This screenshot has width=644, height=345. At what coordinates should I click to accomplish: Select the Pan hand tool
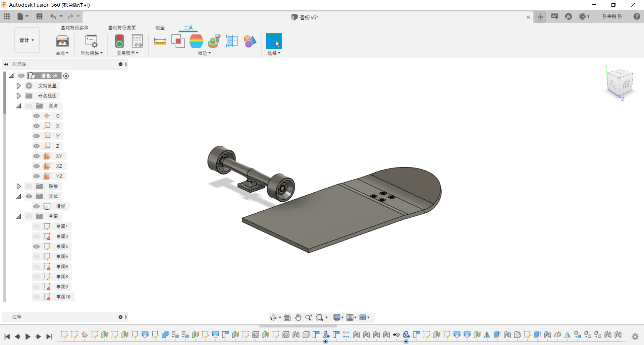[298, 318]
